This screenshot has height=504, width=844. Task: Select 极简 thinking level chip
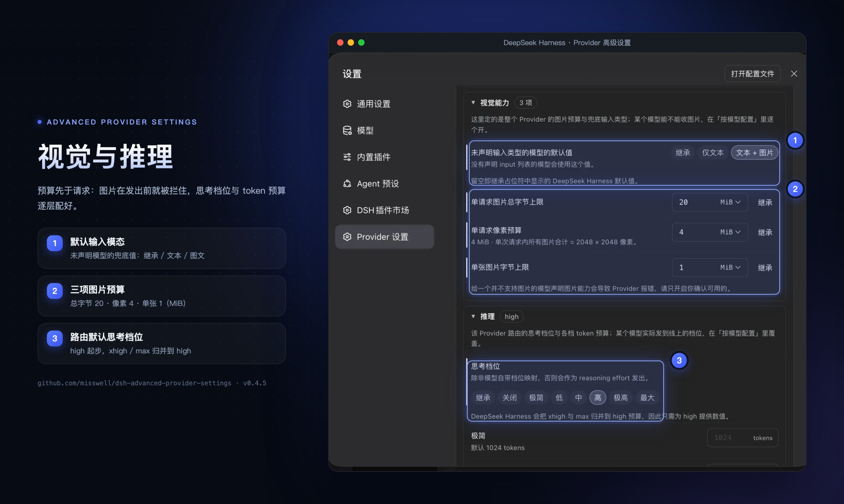(536, 398)
